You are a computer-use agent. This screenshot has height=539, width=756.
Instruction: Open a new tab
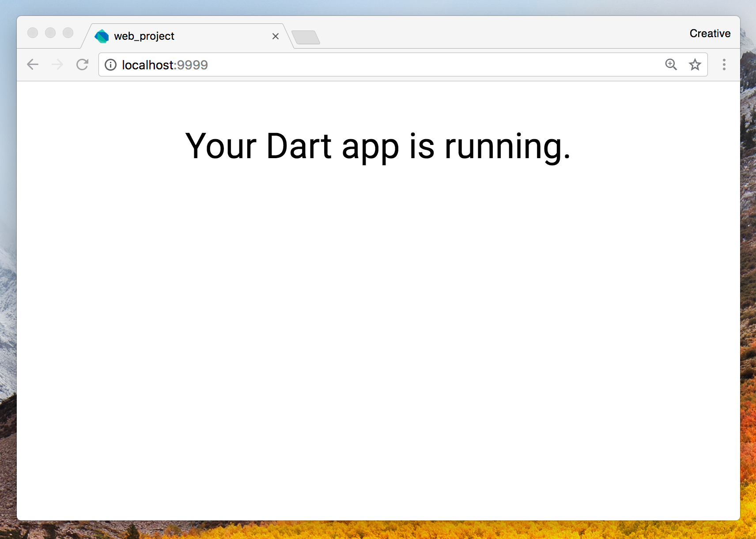coord(307,38)
